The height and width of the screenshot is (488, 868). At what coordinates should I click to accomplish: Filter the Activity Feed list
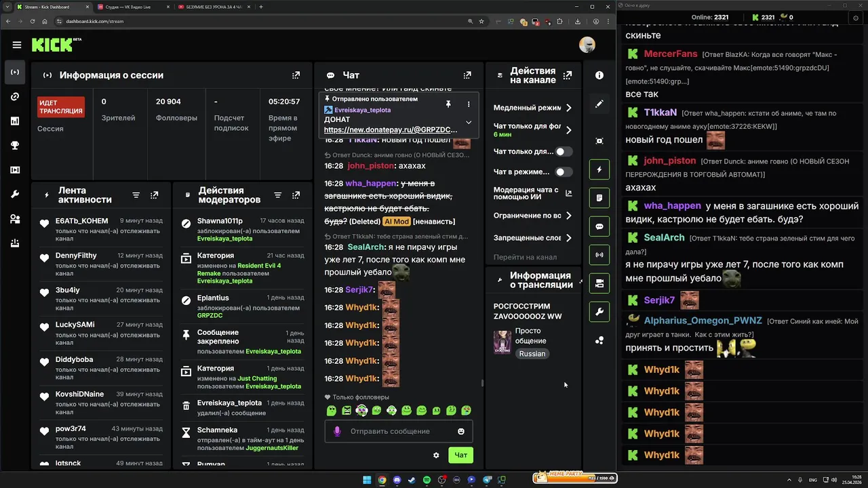[x=136, y=195]
